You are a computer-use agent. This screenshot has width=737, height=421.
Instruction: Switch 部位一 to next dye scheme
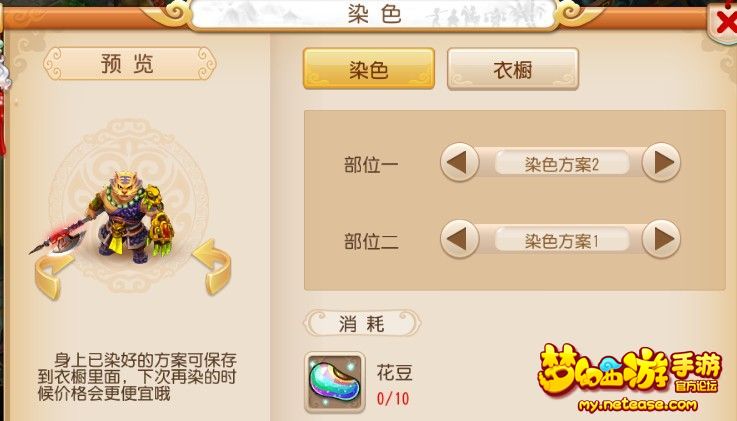click(x=661, y=163)
